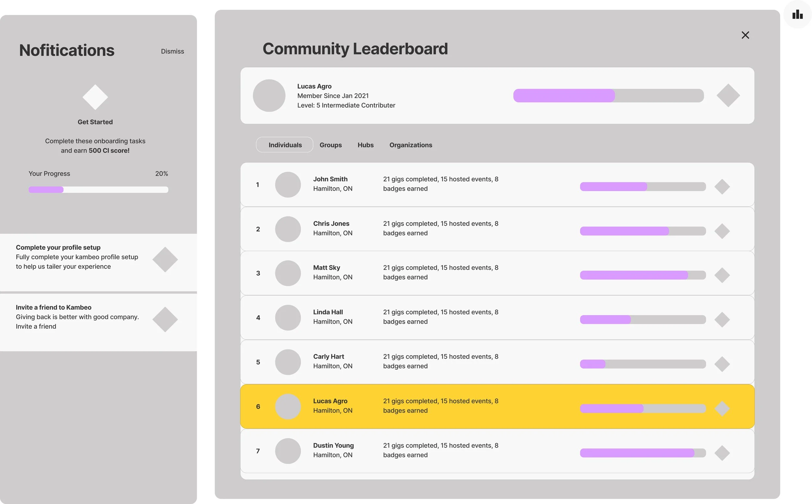Select the Individuals tab
Viewport: 812px width, 504px height.
tap(285, 145)
